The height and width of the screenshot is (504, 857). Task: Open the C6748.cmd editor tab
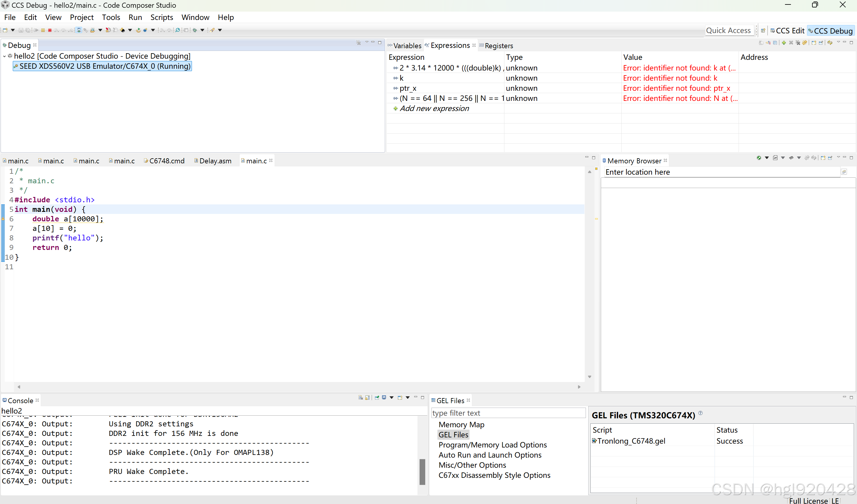[164, 161]
